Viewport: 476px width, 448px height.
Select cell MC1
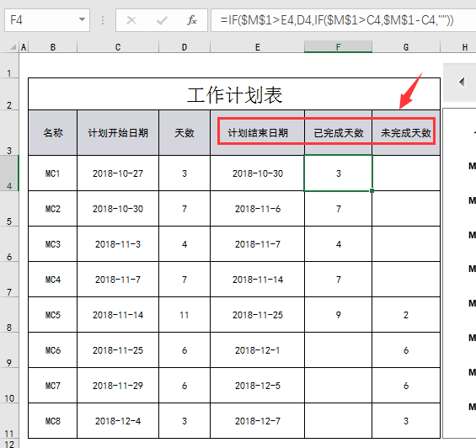point(53,173)
